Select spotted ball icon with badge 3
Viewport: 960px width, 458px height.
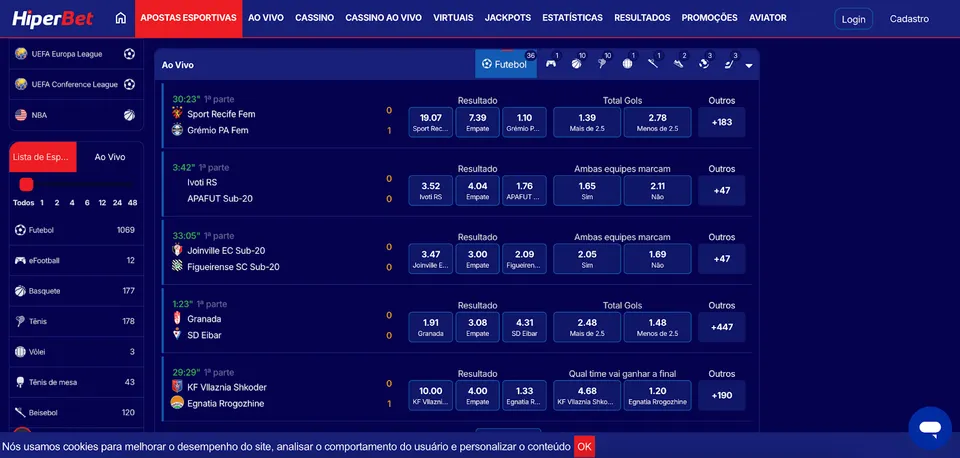click(x=704, y=64)
